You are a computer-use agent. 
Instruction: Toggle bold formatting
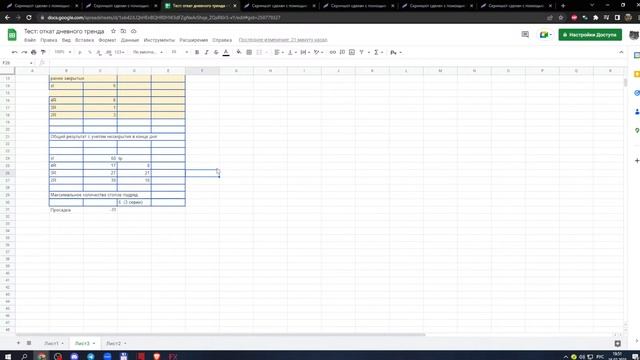[197, 52]
